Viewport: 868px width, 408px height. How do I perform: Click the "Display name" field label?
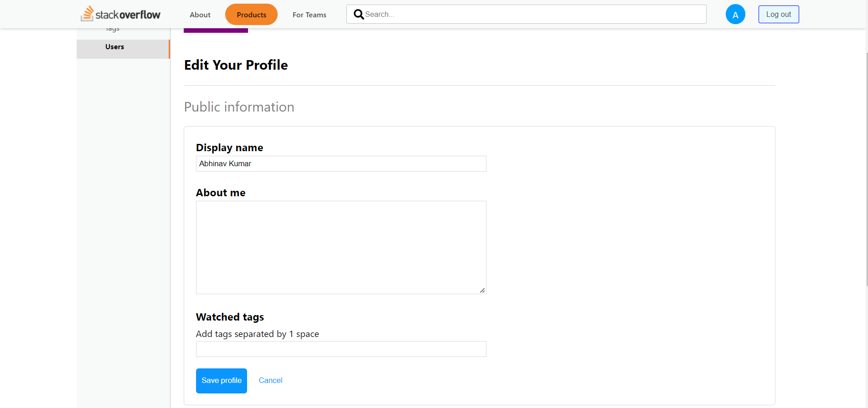click(229, 148)
